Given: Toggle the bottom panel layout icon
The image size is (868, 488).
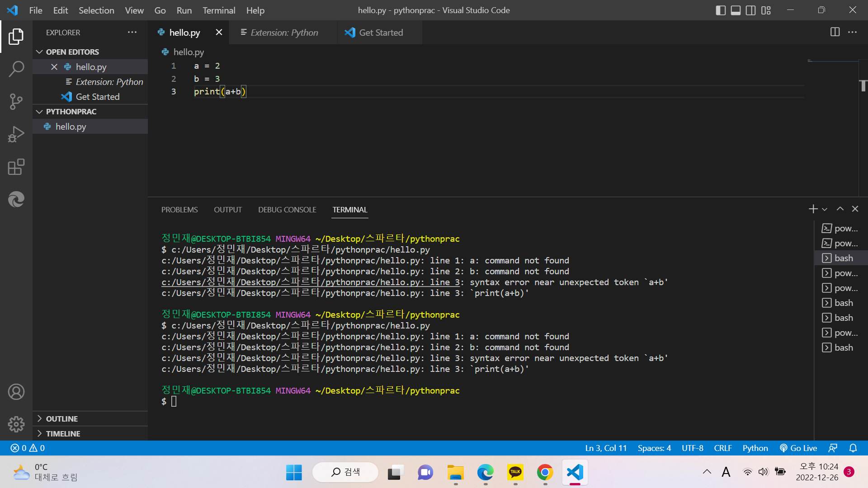Looking at the screenshot, I should click(x=736, y=10).
